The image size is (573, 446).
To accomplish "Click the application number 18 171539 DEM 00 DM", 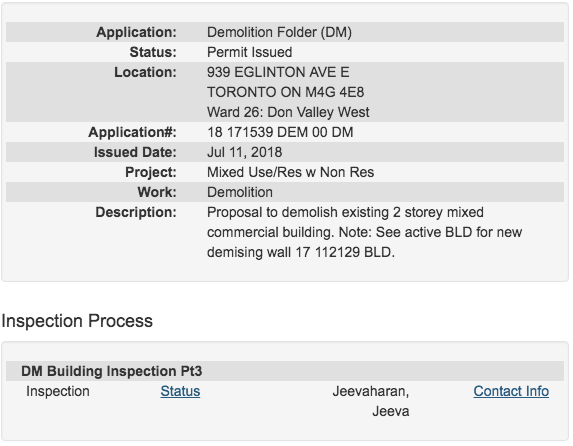I will pos(280,132).
